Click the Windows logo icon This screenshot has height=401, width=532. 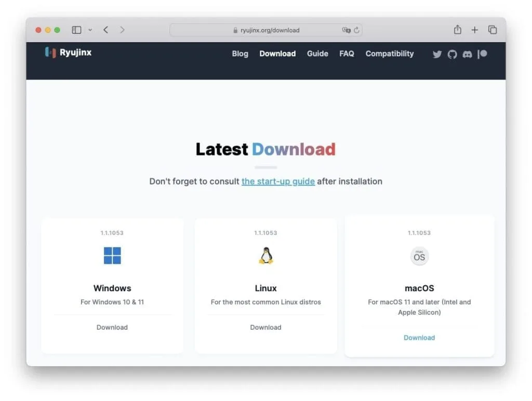point(112,255)
